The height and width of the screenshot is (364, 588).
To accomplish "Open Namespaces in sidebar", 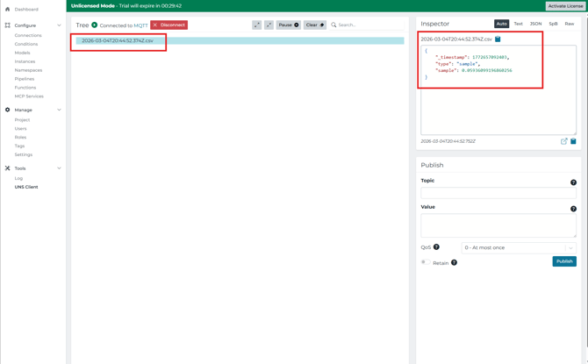I will click(x=28, y=70).
